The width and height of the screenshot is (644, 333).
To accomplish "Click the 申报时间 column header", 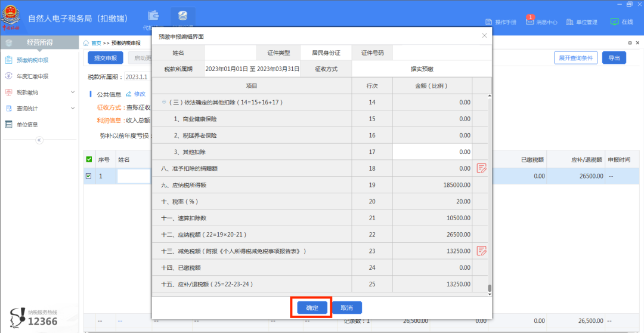I will coord(619,159).
